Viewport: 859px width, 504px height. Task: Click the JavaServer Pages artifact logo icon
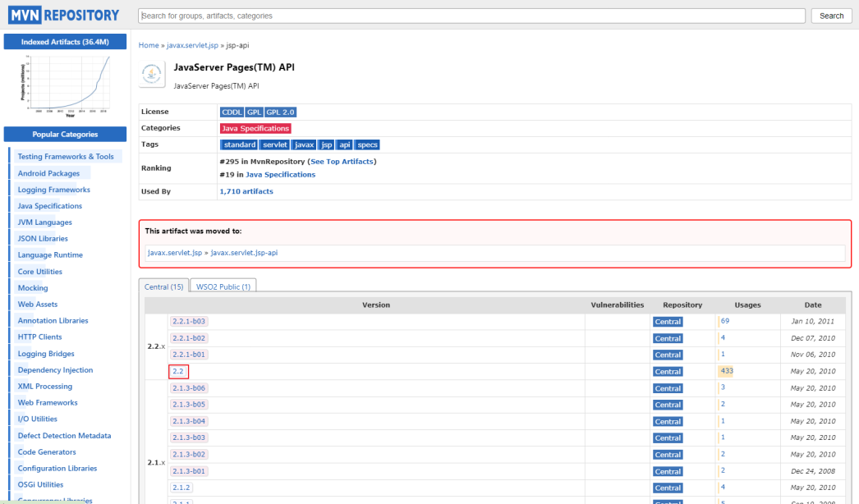152,74
